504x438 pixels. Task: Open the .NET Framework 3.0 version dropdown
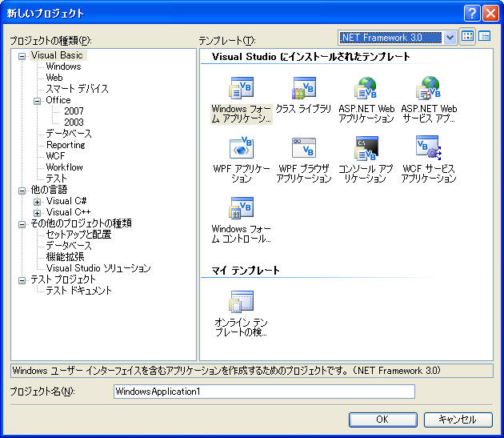coord(450,38)
